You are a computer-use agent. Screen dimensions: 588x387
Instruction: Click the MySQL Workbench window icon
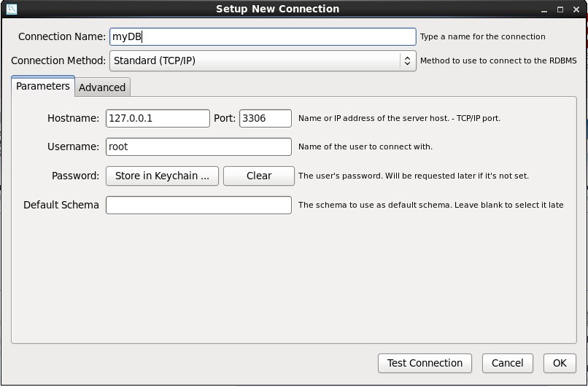pos(11,9)
